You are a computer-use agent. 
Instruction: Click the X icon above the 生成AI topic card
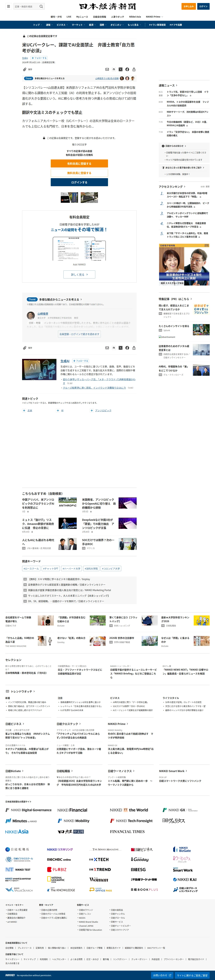pyautogui.click(x=120, y=348)
